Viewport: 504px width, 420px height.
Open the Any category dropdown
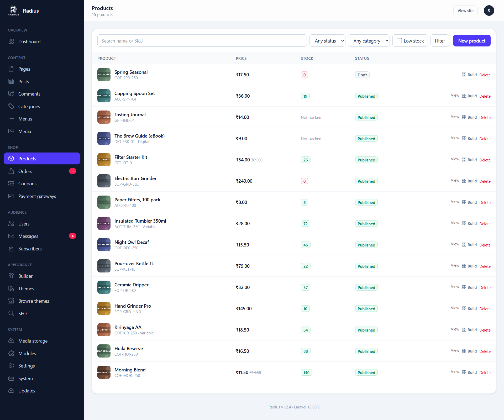pos(369,41)
